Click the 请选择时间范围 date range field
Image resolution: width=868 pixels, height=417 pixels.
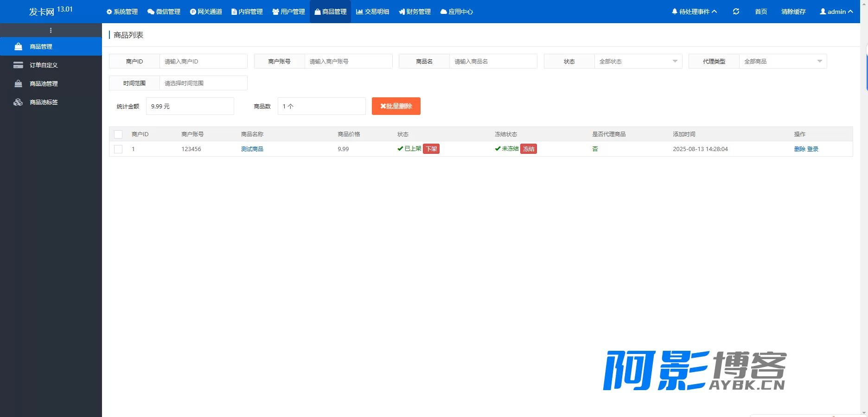click(203, 83)
